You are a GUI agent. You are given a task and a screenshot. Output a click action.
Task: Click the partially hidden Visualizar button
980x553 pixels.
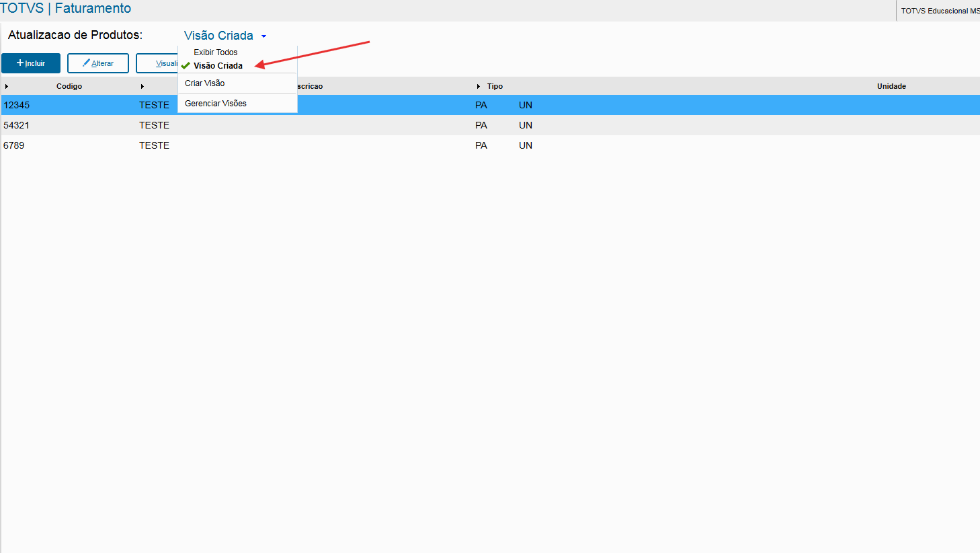157,63
